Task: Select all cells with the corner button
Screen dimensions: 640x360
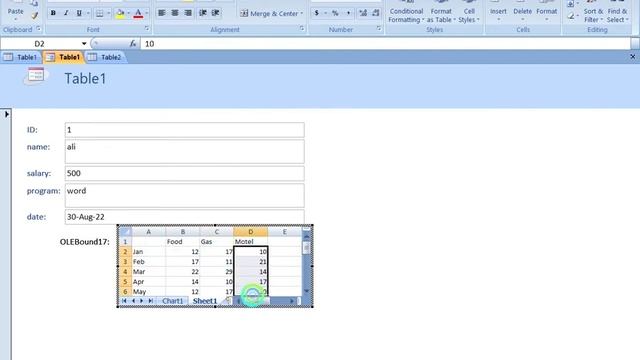Action: tap(125, 232)
